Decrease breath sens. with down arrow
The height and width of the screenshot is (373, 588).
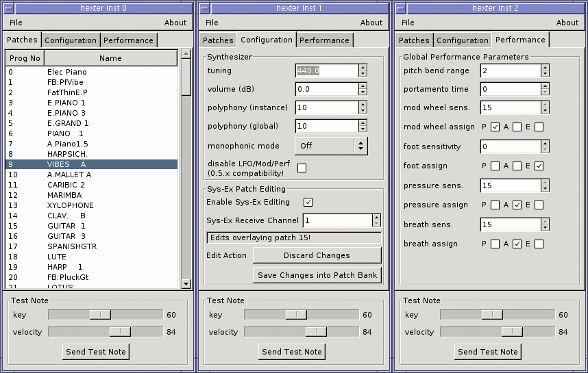point(545,228)
